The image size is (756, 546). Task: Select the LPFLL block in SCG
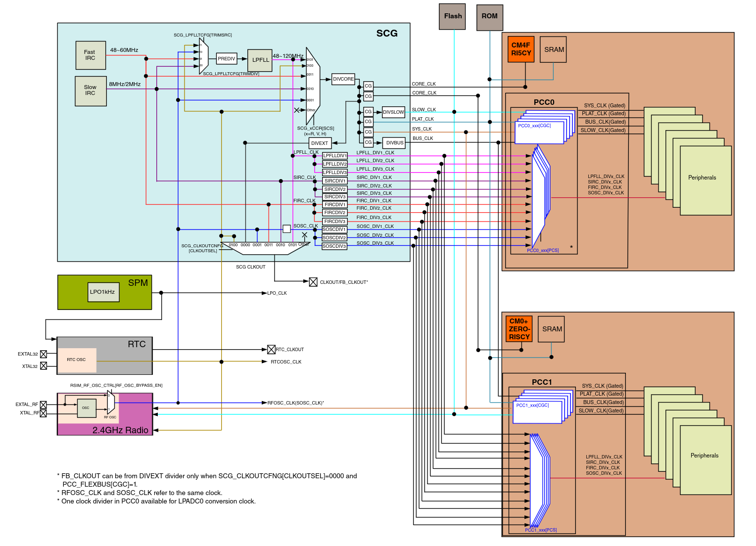click(x=260, y=59)
